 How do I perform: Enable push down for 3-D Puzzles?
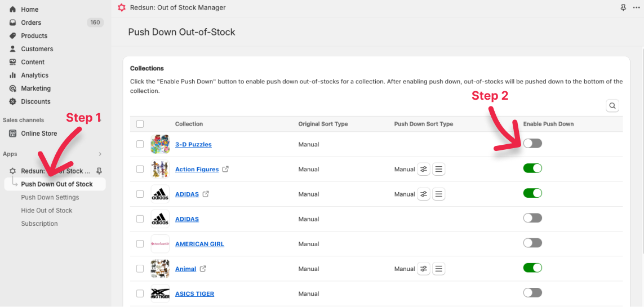tap(532, 143)
